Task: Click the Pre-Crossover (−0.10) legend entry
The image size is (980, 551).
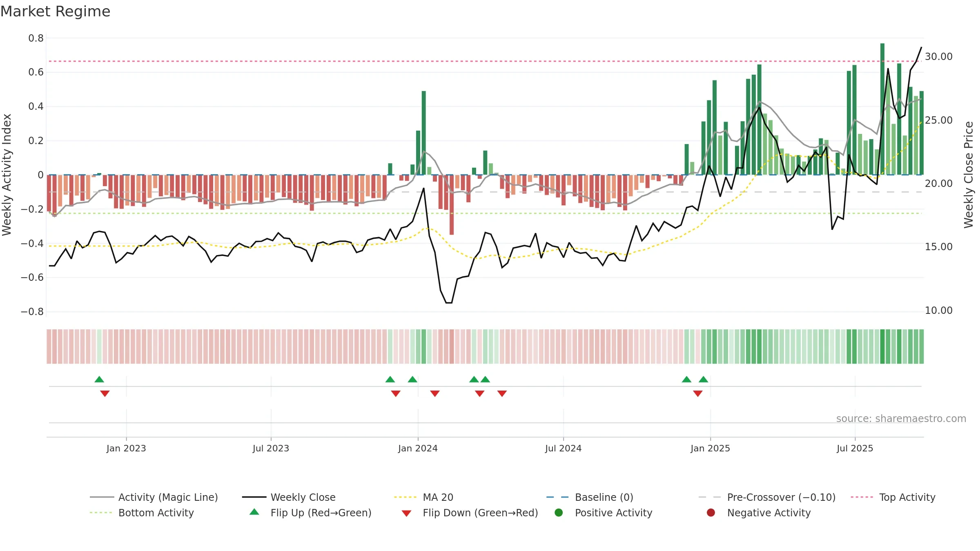Action: click(x=767, y=497)
